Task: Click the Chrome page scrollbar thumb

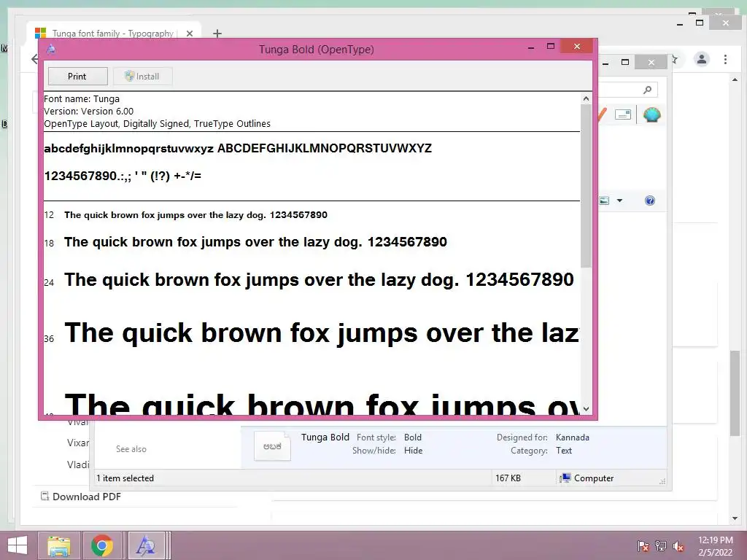Action: pos(735,393)
